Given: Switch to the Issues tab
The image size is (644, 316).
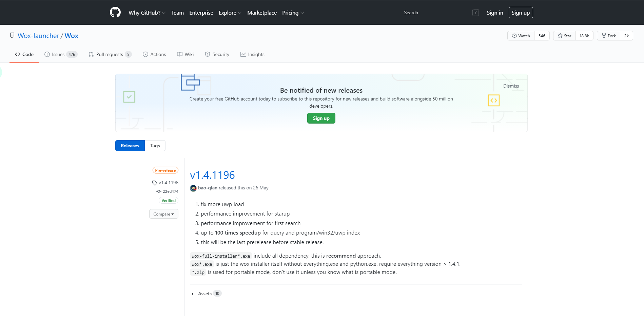Looking at the screenshot, I should click(61, 54).
